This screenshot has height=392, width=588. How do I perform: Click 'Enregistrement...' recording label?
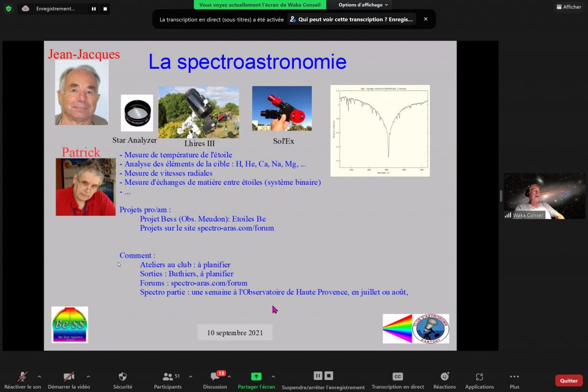(x=56, y=9)
